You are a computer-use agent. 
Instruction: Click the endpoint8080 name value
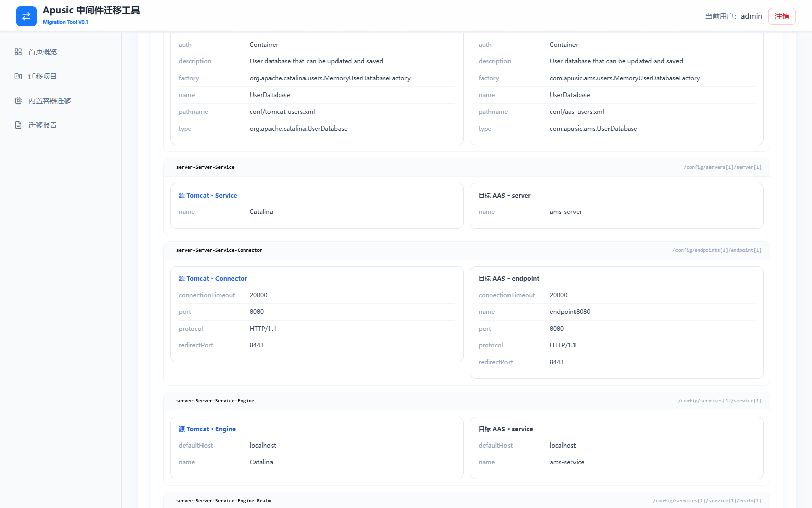570,312
